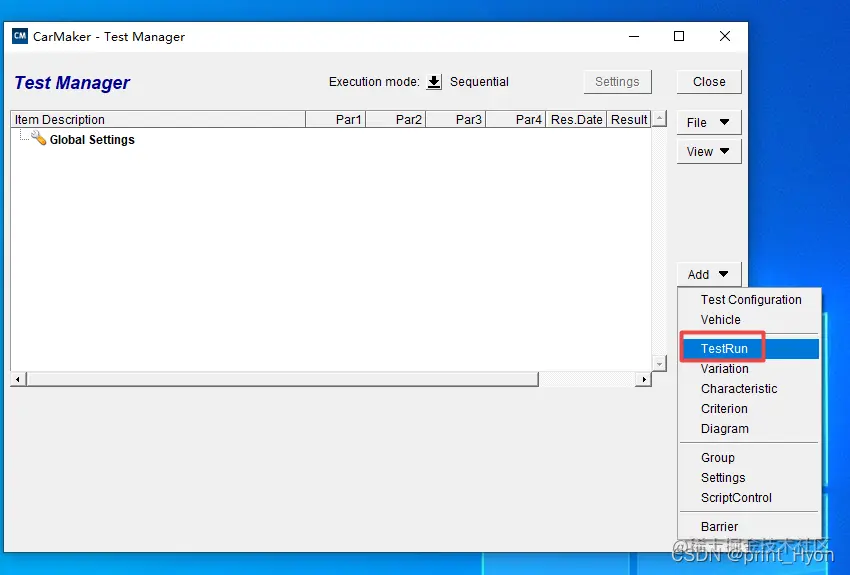Choose Test Configuration from Add menu
This screenshot has height=575, width=850.
point(749,300)
